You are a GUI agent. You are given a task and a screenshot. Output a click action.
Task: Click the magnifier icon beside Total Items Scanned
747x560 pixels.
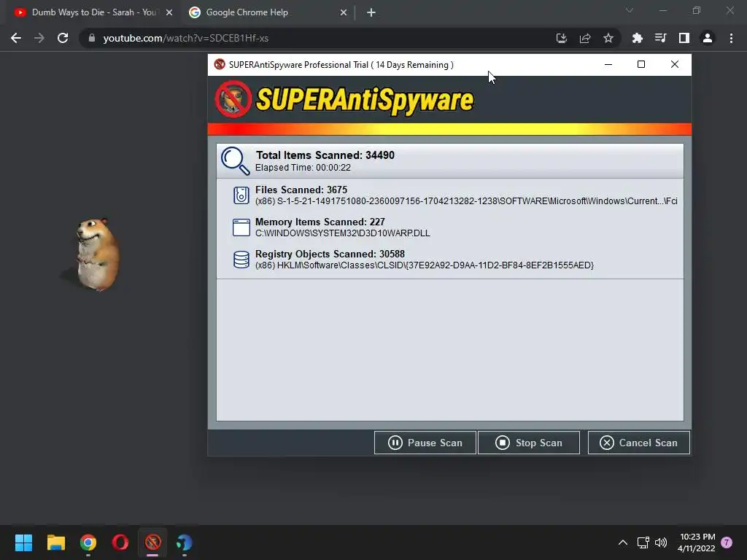point(236,161)
